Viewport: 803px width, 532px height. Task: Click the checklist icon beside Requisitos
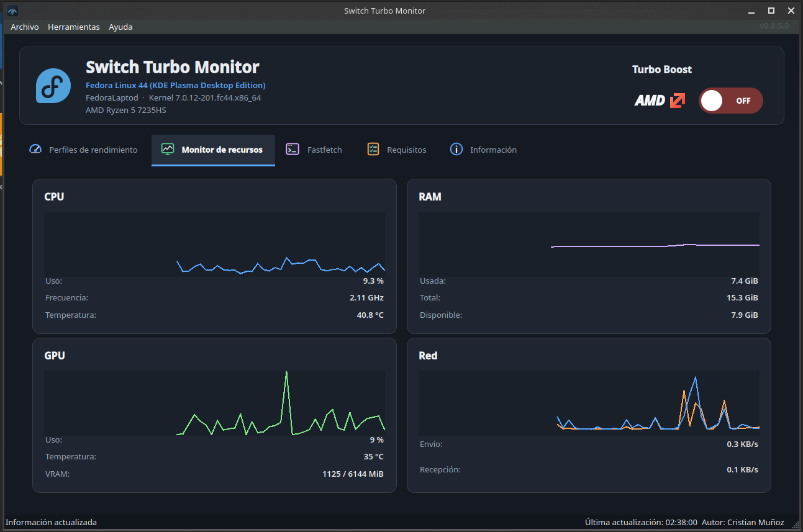point(373,150)
